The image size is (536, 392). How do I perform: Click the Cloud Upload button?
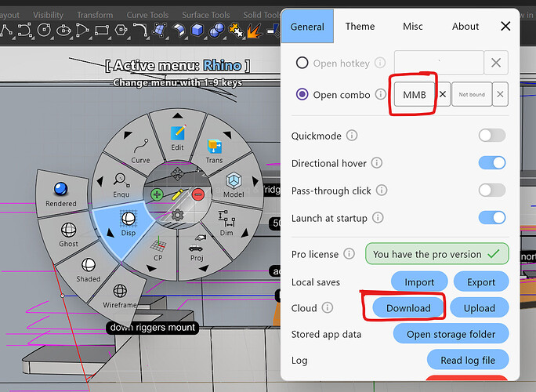click(x=480, y=308)
